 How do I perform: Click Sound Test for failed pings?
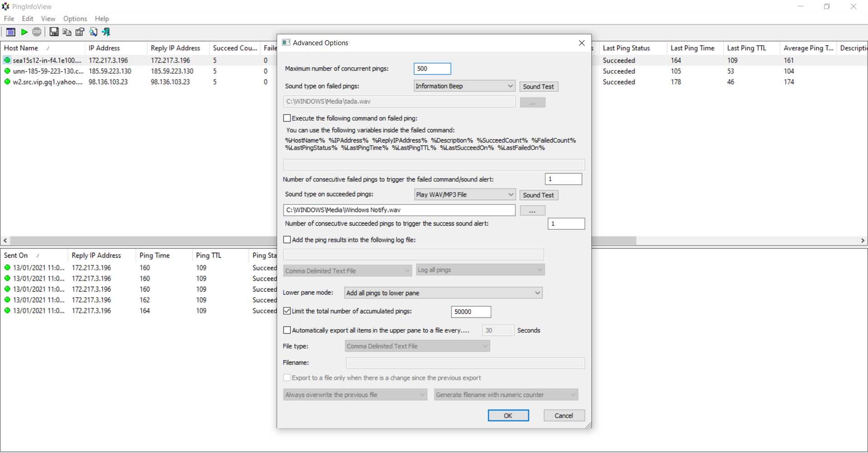click(538, 86)
